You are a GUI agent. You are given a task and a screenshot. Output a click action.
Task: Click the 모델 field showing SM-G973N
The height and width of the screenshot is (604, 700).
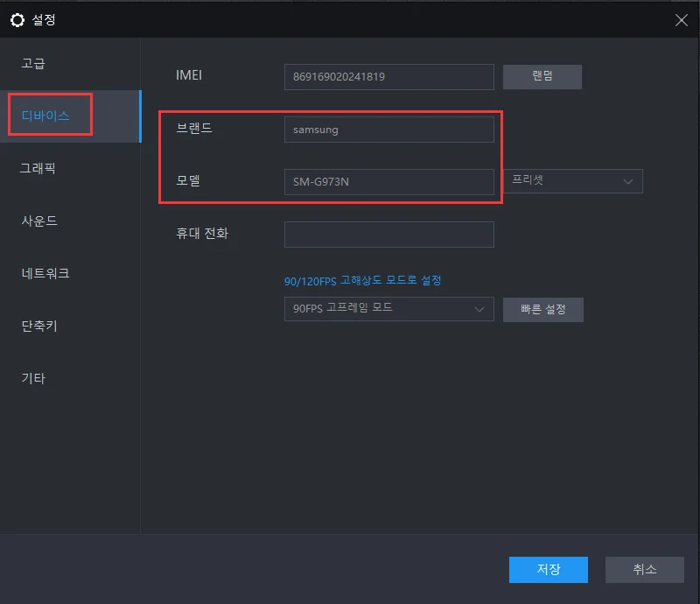[x=388, y=182]
